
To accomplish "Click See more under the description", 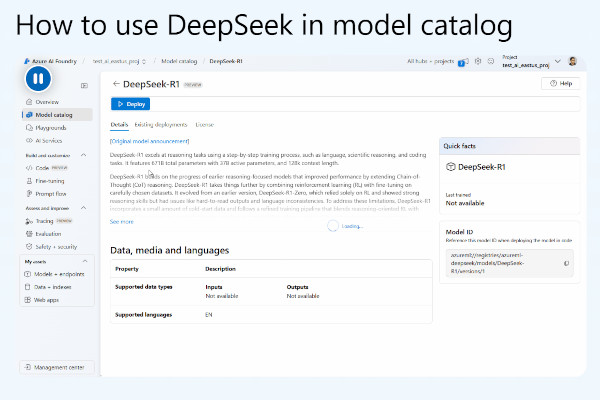I will 121,221.
